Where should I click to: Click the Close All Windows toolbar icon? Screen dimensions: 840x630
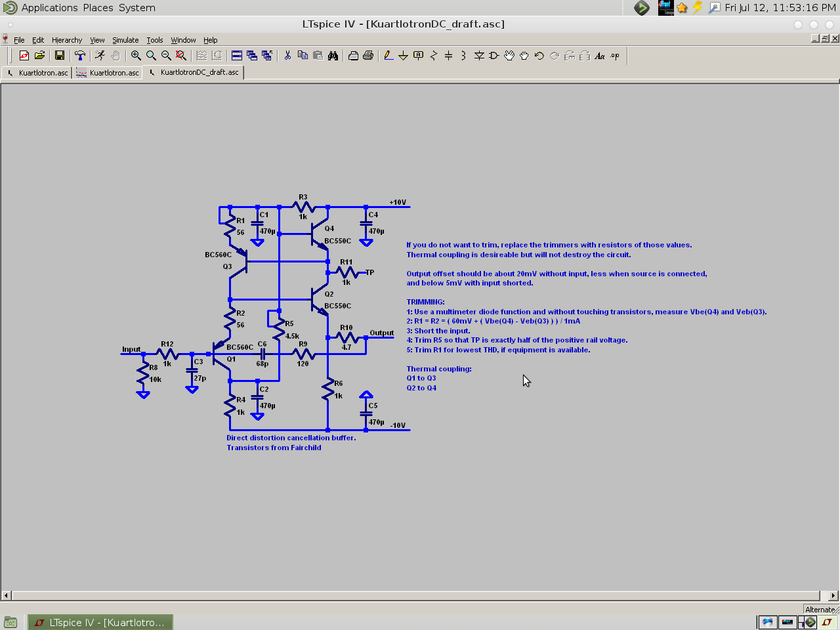pos(267,56)
